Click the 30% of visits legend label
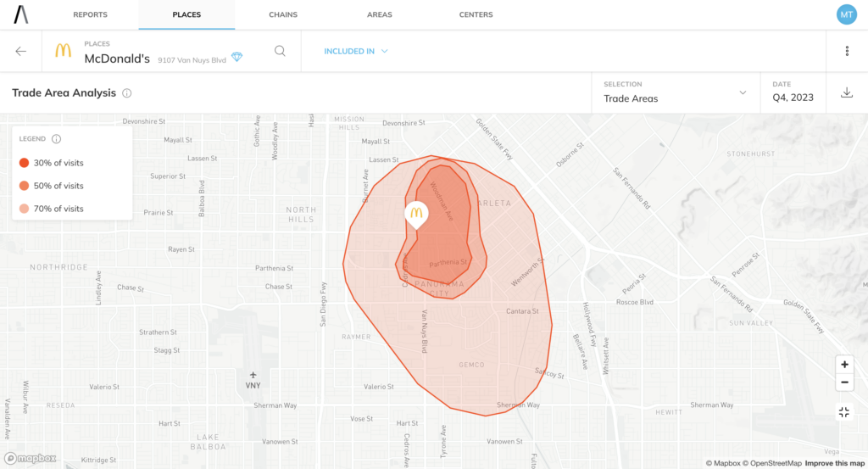This screenshot has width=868, height=469. [58, 163]
